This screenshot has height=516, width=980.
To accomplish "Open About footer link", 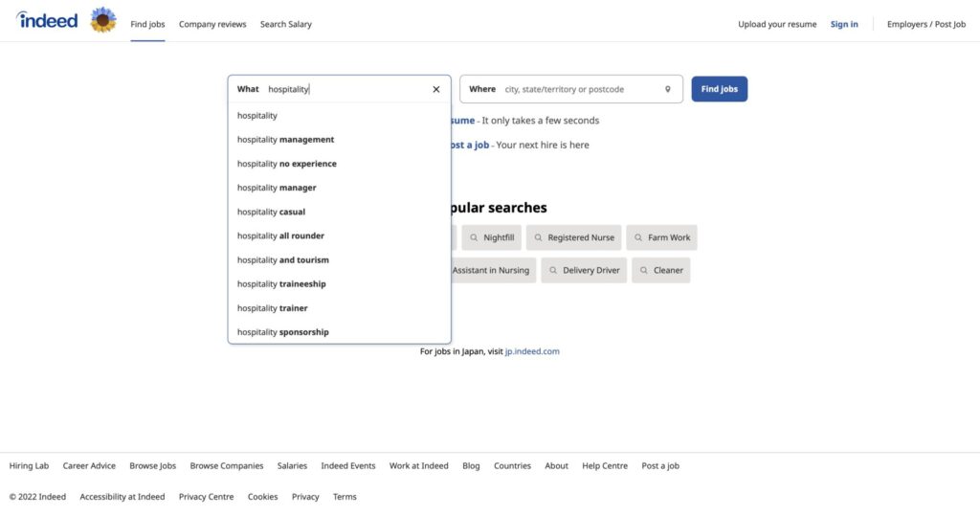I will (556, 466).
